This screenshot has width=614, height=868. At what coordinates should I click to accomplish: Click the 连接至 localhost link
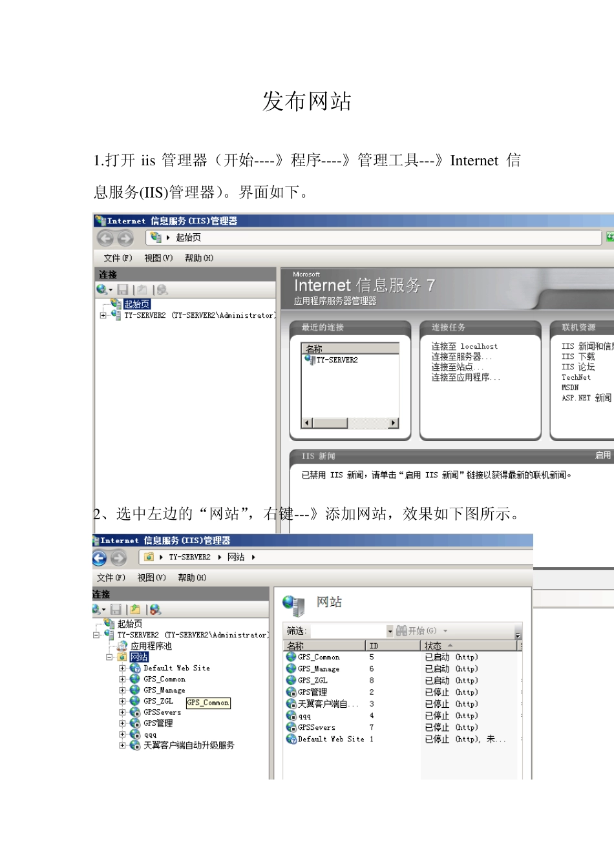coord(465,346)
